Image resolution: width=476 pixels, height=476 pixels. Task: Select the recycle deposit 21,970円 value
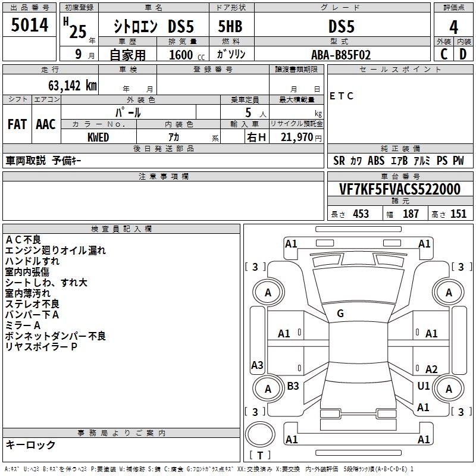[x=297, y=137]
